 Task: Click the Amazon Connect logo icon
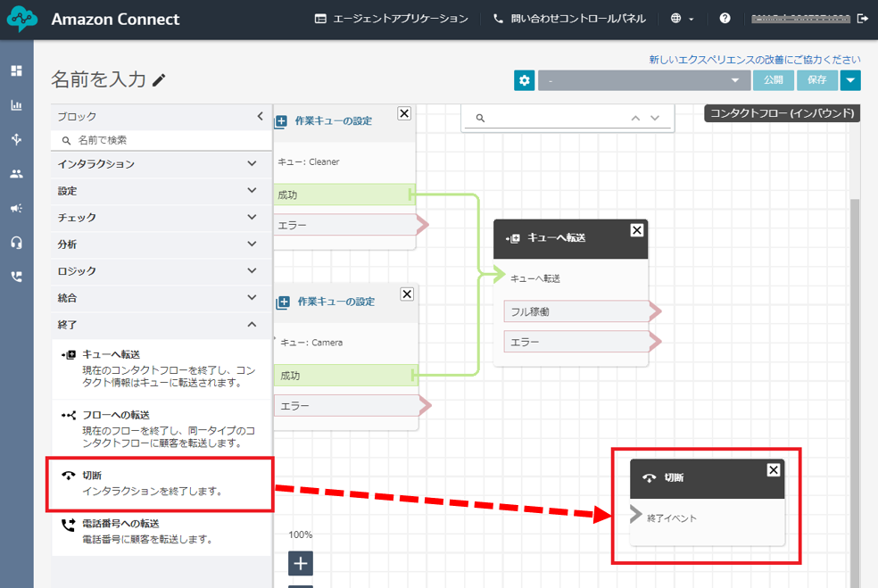coord(21,19)
